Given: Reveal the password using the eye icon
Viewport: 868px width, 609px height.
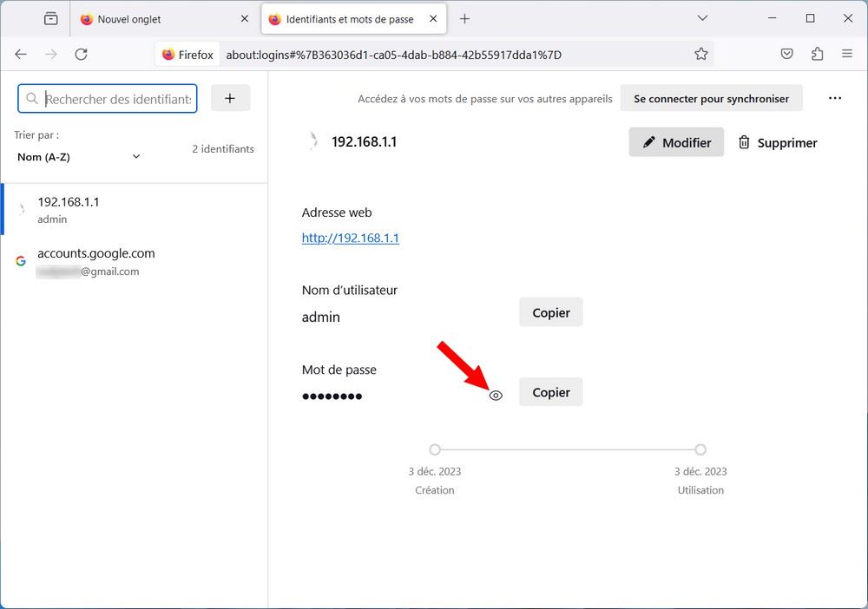Looking at the screenshot, I should click(x=496, y=395).
